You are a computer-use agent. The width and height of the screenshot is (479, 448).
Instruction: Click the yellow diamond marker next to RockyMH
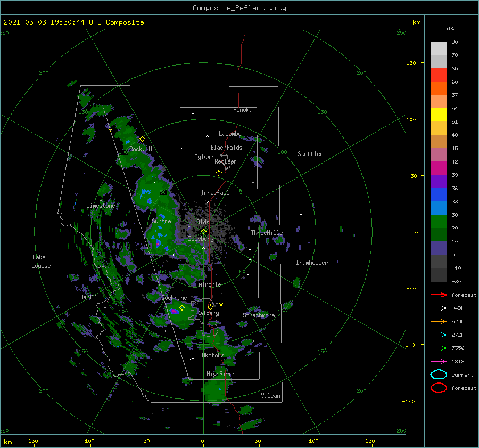pos(142,139)
